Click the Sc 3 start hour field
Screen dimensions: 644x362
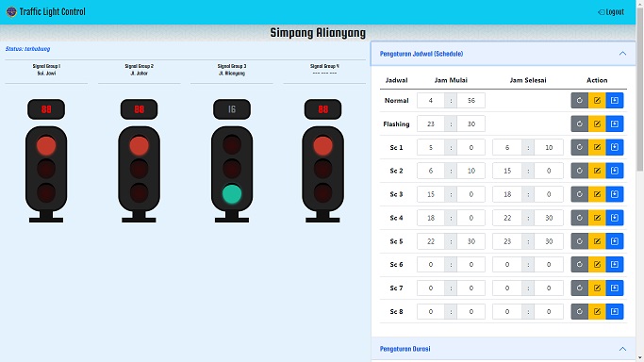pyautogui.click(x=430, y=194)
